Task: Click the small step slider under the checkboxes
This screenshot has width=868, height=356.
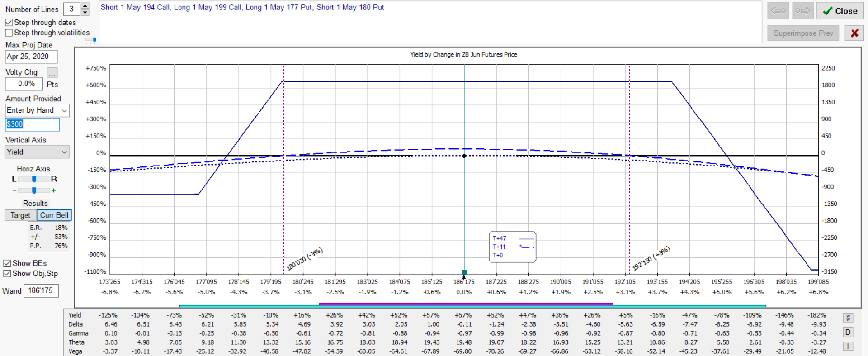Action: pos(91,40)
